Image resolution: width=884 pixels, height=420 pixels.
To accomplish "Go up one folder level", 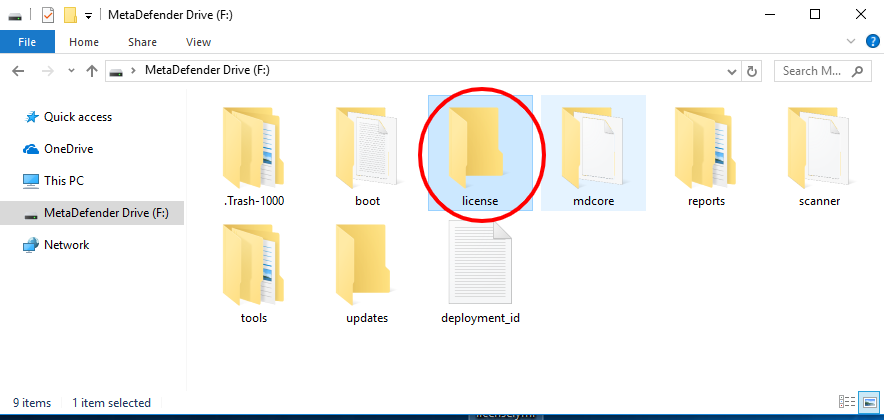I will point(91,71).
